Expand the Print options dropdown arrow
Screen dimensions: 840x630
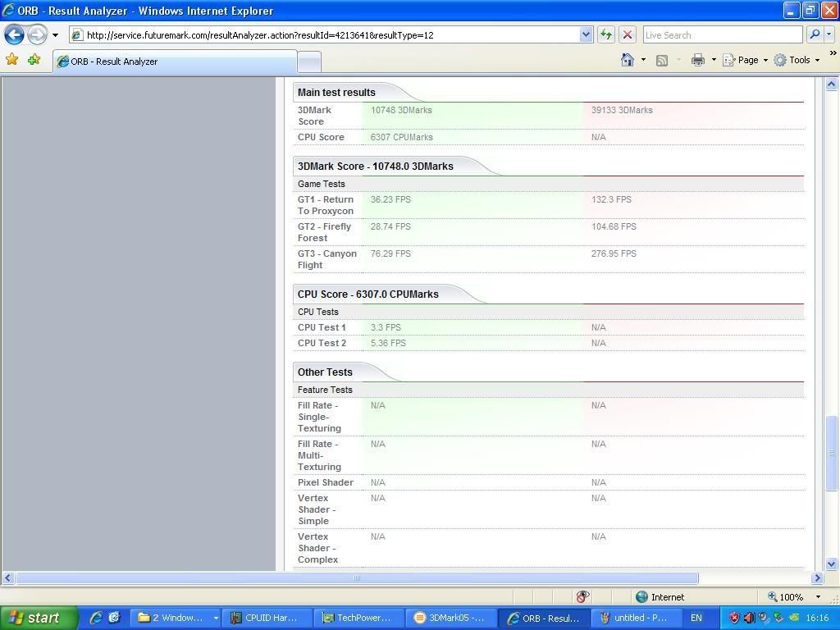tap(714, 60)
